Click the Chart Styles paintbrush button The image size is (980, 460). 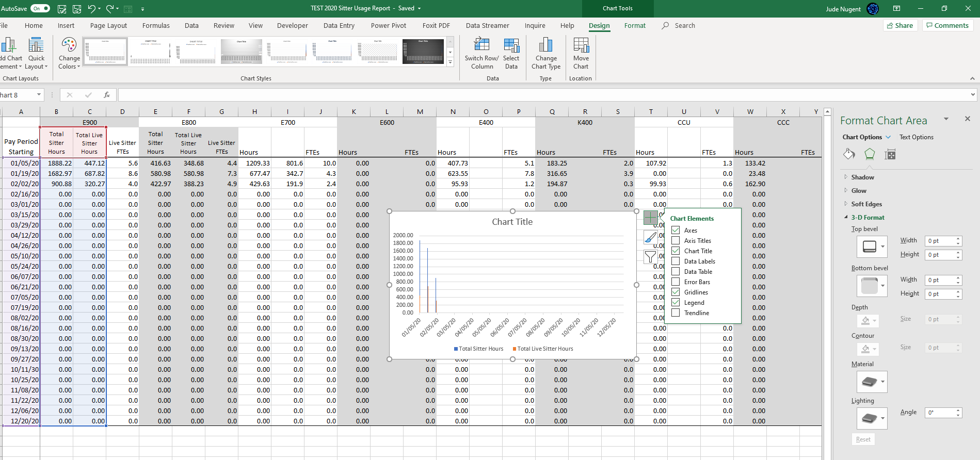[650, 237]
